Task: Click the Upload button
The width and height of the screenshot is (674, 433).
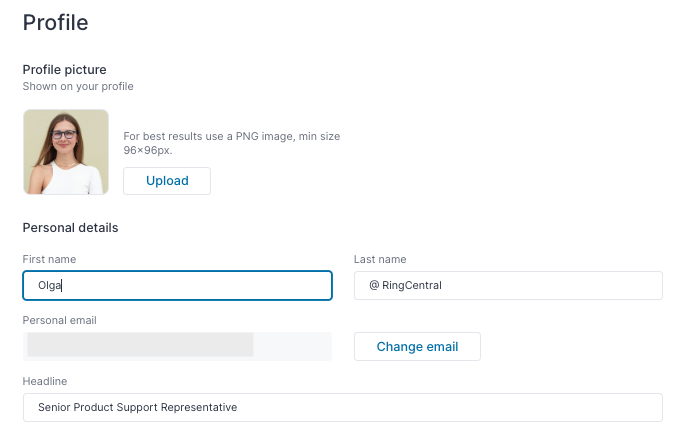Action: pyautogui.click(x=167, y=181)
